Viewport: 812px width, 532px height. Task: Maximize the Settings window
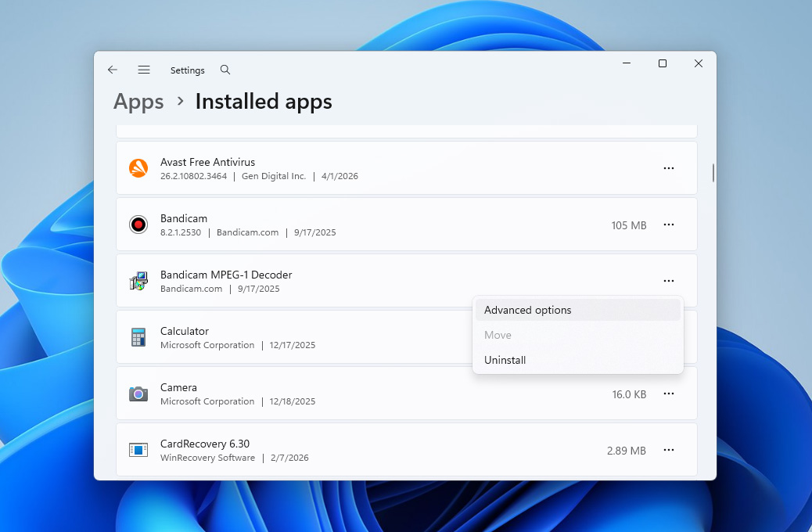pyautogui.click(x=663, y=63)
